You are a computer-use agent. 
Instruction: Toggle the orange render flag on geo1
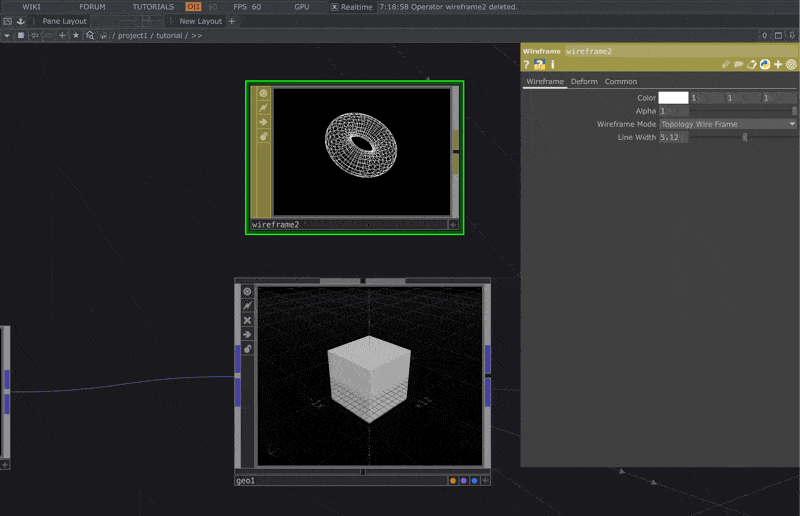pyautogui.click(x=453, y=481)
